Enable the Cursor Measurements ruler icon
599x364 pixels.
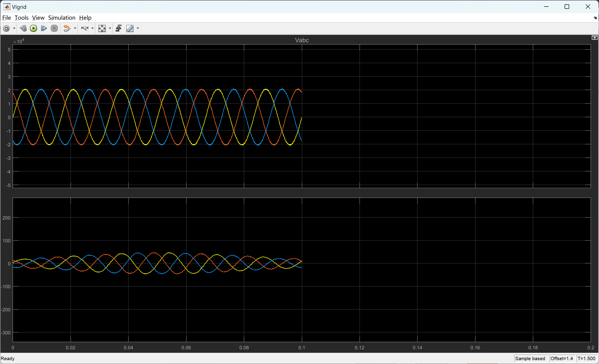[130, 28]
